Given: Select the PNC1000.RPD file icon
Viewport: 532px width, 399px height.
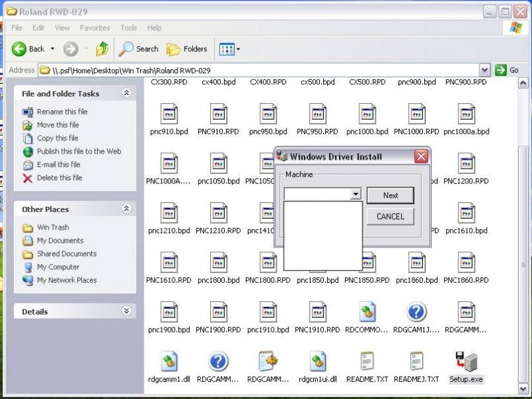Looking at the screenshot, I should [417, 114].
